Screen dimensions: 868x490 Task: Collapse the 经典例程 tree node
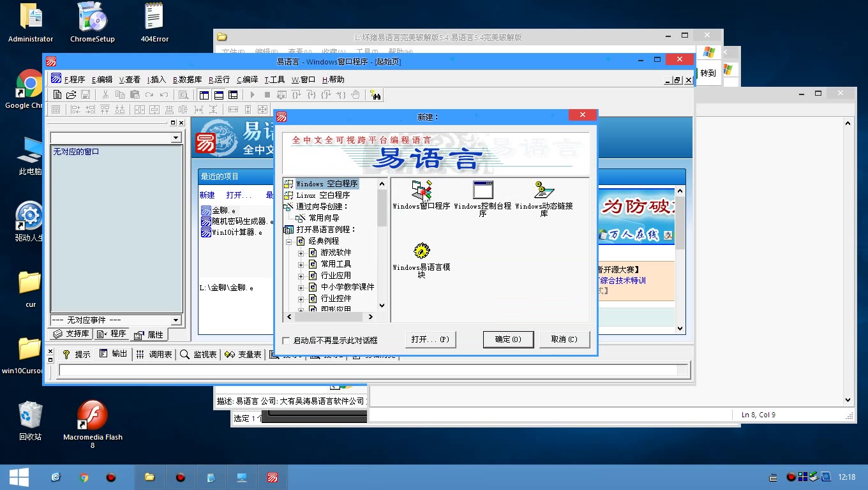pos(288,241)
